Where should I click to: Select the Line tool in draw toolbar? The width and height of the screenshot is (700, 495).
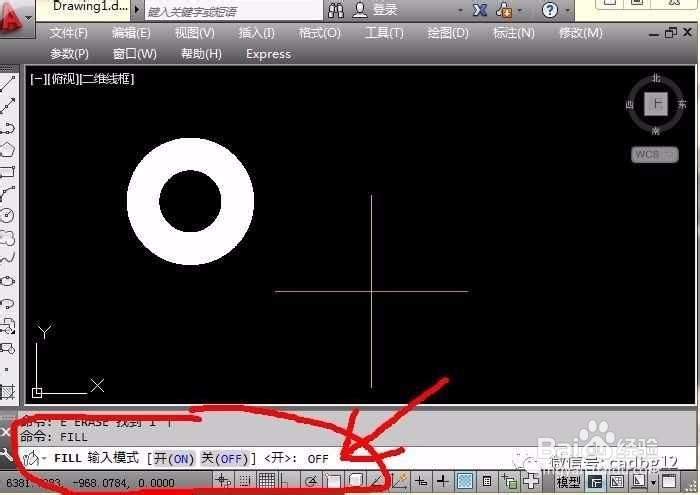[x=8, y=84]
